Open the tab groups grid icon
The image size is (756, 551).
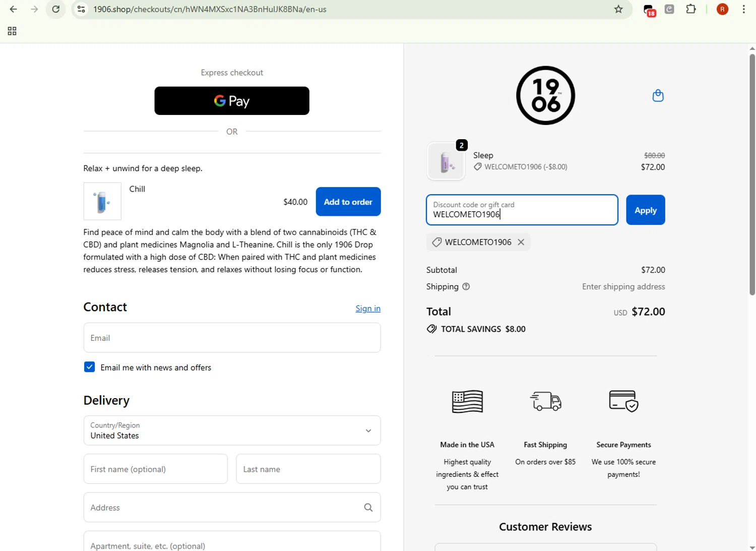pos(12,31)
